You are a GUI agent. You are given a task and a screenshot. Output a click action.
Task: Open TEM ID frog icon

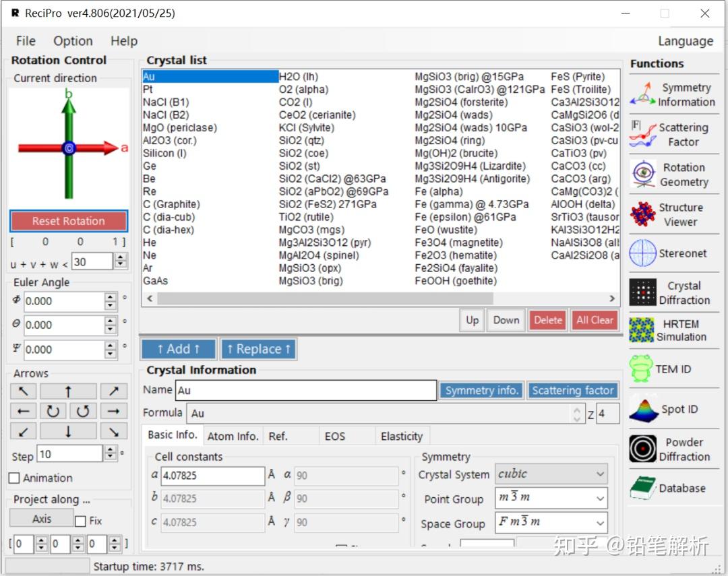click(673, 369)
